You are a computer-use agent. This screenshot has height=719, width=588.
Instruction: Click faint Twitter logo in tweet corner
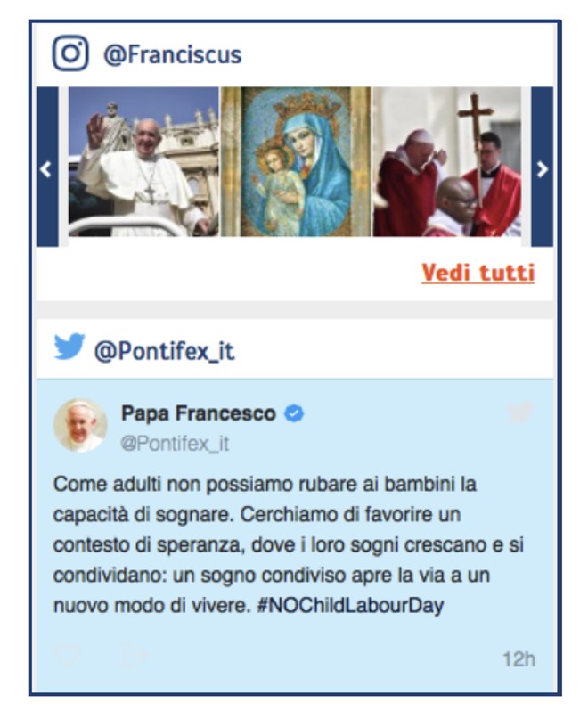tap(520, 412)
